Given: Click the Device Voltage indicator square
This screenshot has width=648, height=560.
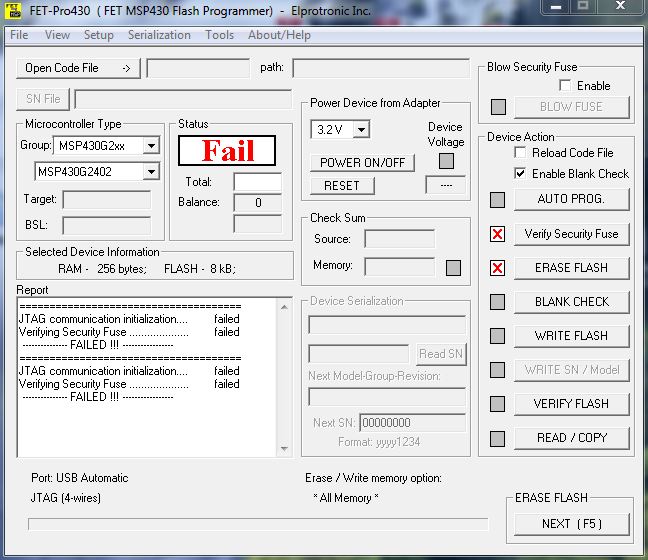Looking at the screenshot, I should click(446, 161).
